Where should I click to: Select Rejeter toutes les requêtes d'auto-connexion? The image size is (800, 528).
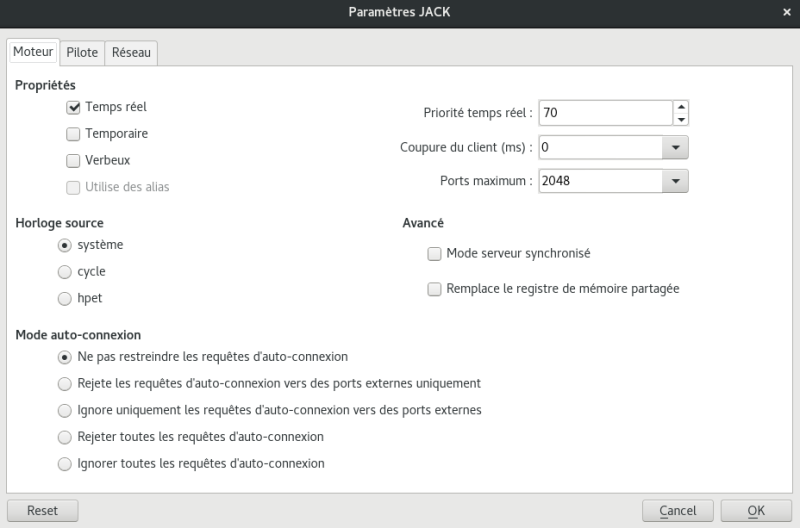(x=65, y=437)
